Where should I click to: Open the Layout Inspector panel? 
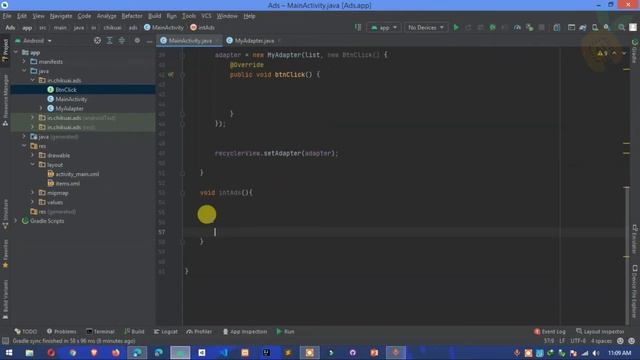point(600,331)
